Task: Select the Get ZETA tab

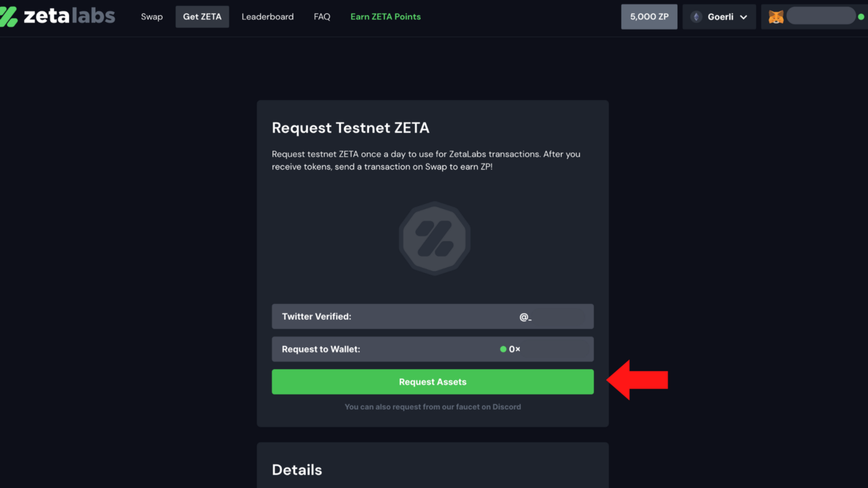Action: (x=202, y=17)
